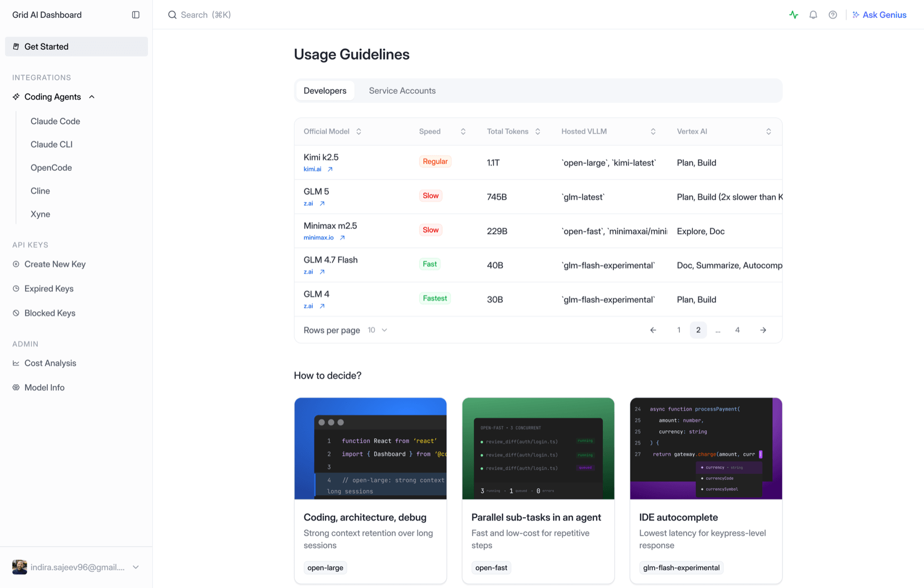Open kimi.ai external link arrow
Viewport: 924px width, 588px height.
pos(330,169)
